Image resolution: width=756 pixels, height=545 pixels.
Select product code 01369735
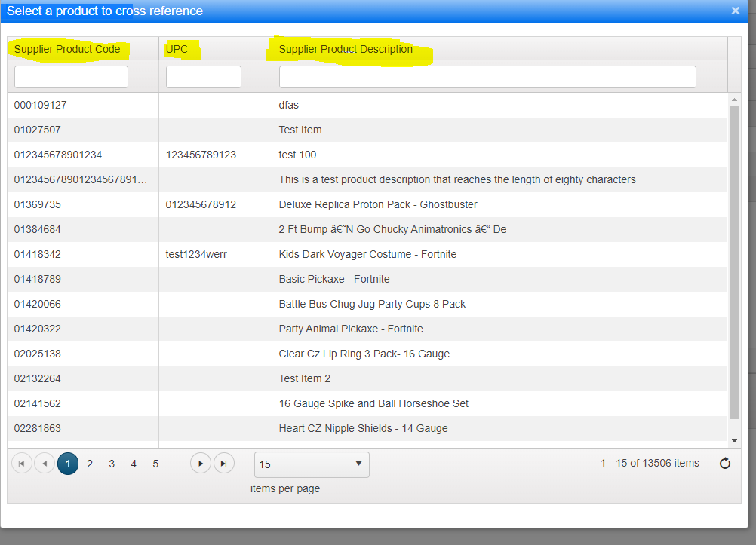(37, 205)
